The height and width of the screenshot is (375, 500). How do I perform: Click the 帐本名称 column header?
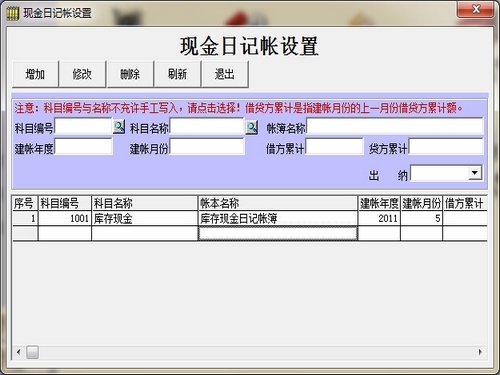278,203
